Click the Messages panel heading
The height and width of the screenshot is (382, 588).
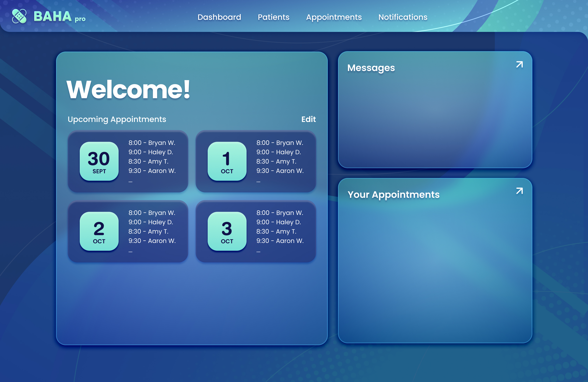[x=371, y=68]
